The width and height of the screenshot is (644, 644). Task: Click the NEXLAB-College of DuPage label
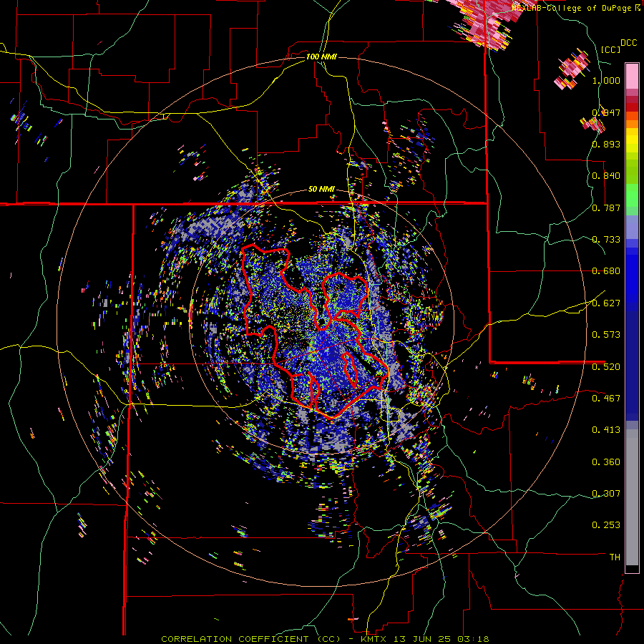point(572,8)
